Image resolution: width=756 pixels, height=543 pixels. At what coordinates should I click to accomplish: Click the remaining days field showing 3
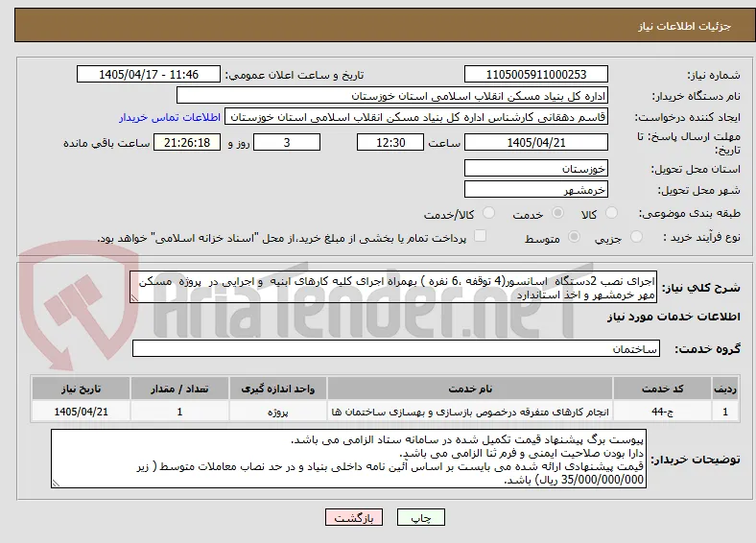coord(287,142)
